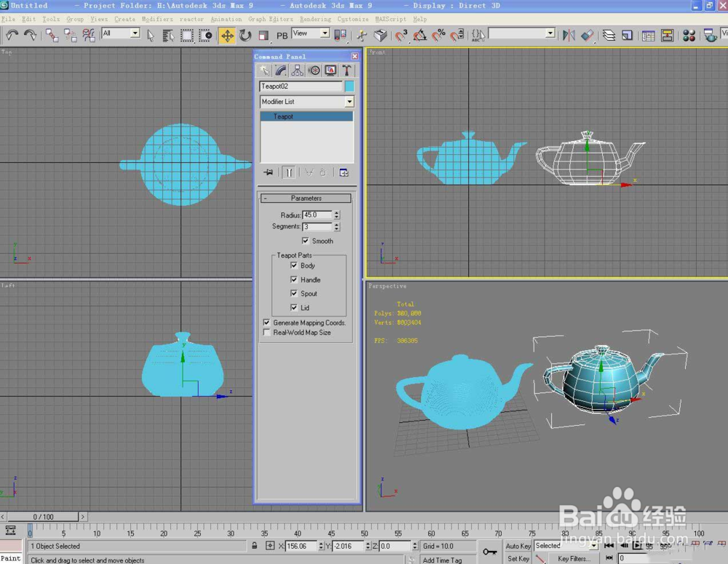Switch to Utilities tab in Command Panel
Viewport: 728px width, 564px height.
click(x=347, y=71)
